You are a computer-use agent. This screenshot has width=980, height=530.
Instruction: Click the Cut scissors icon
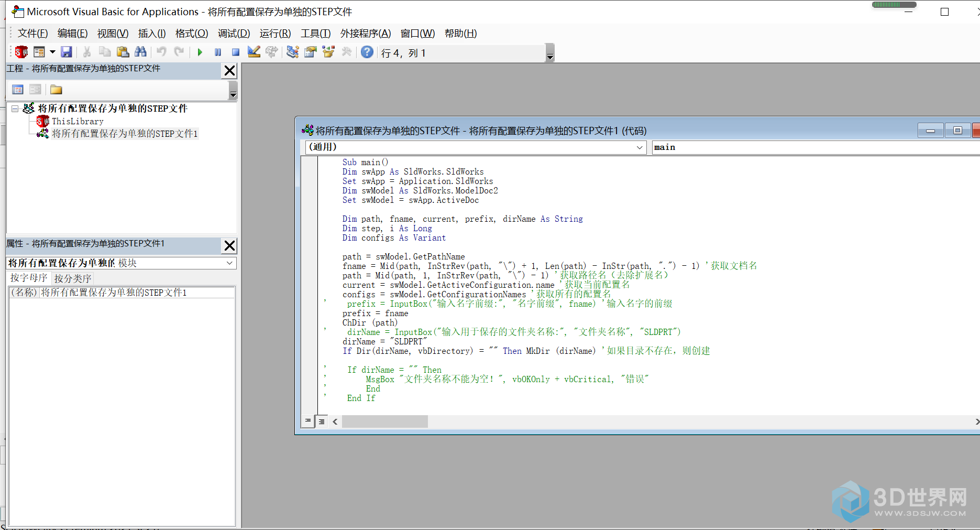tap(87, 52)
